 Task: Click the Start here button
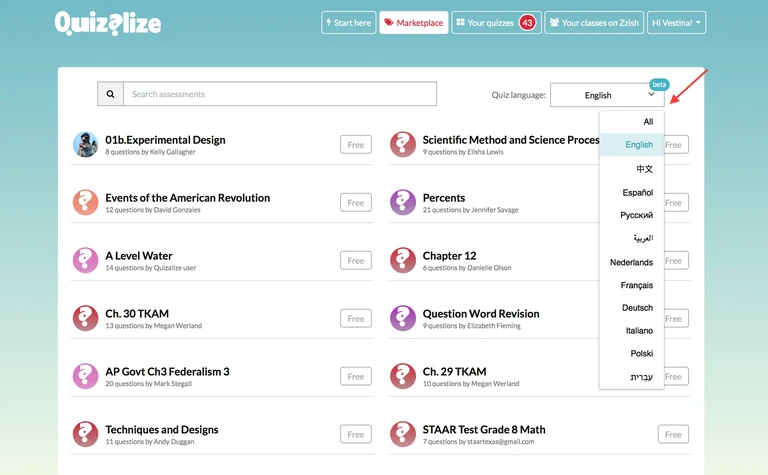[348, 23]
